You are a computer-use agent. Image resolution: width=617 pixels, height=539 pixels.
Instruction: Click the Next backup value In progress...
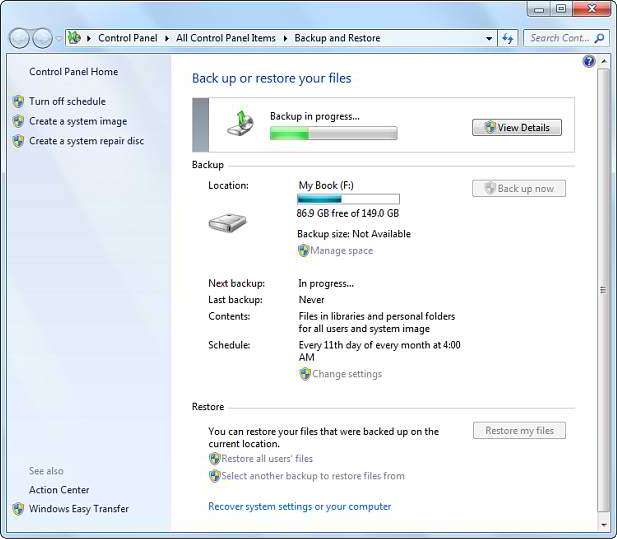(326, 283)
